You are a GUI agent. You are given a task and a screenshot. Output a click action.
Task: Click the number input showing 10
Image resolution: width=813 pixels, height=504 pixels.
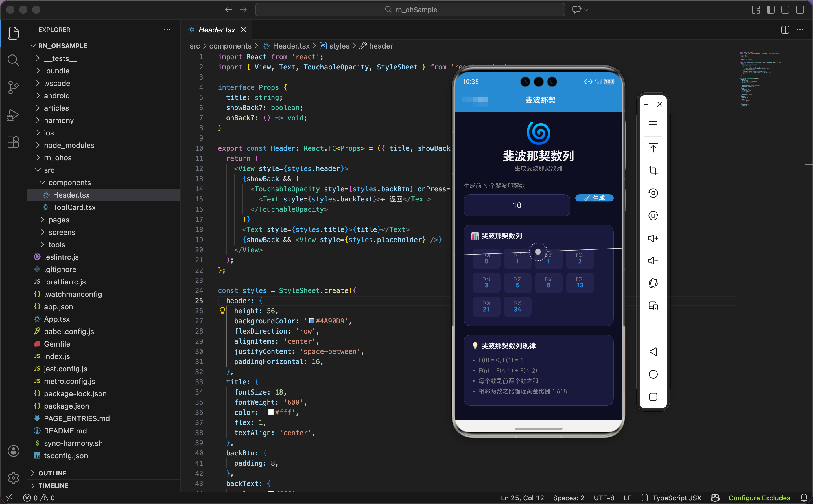tap(517, 205)
